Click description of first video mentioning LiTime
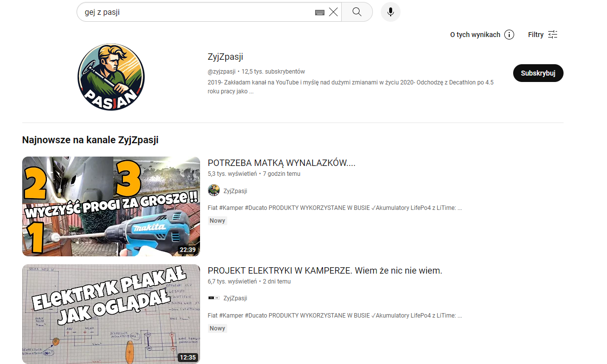The height and width of the screenshot is (364, 607). tap(335, 208)
